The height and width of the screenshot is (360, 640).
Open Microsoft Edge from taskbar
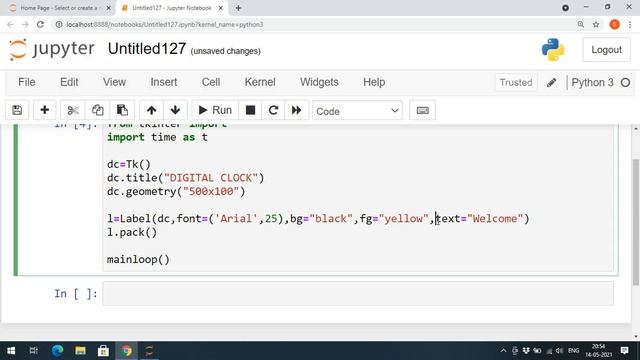58,351
